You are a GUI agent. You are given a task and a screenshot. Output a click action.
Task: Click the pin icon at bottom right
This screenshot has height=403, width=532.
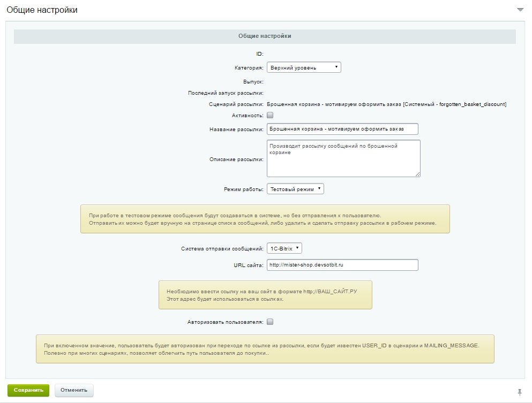coord(520,392)
